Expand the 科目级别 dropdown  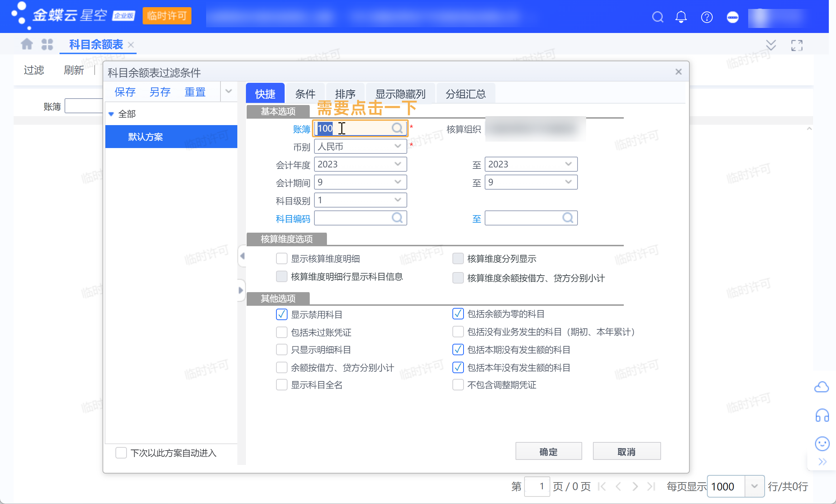click(397, 200)
